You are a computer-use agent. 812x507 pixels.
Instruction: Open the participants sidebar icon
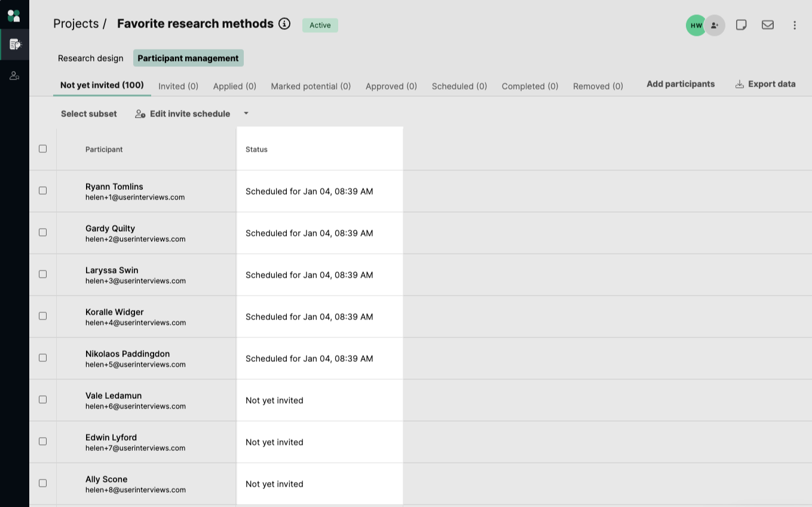pos(14,75)
